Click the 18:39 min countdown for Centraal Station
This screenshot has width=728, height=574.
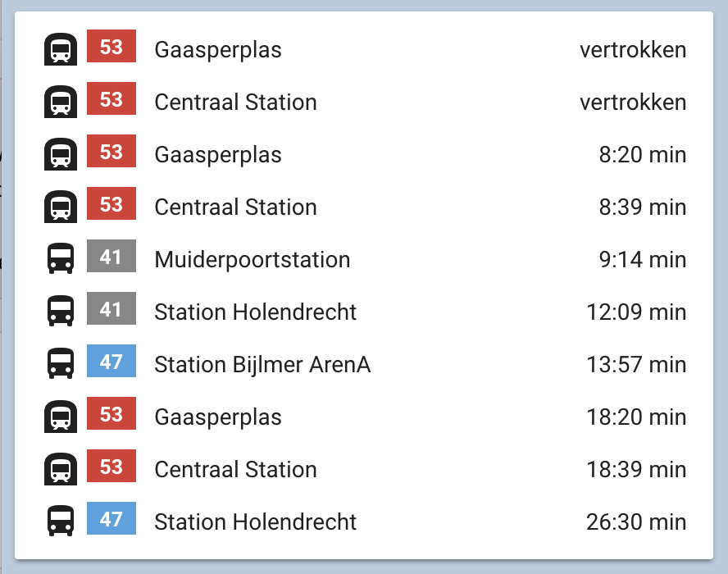pyautogui.click(x=636, y=470)
